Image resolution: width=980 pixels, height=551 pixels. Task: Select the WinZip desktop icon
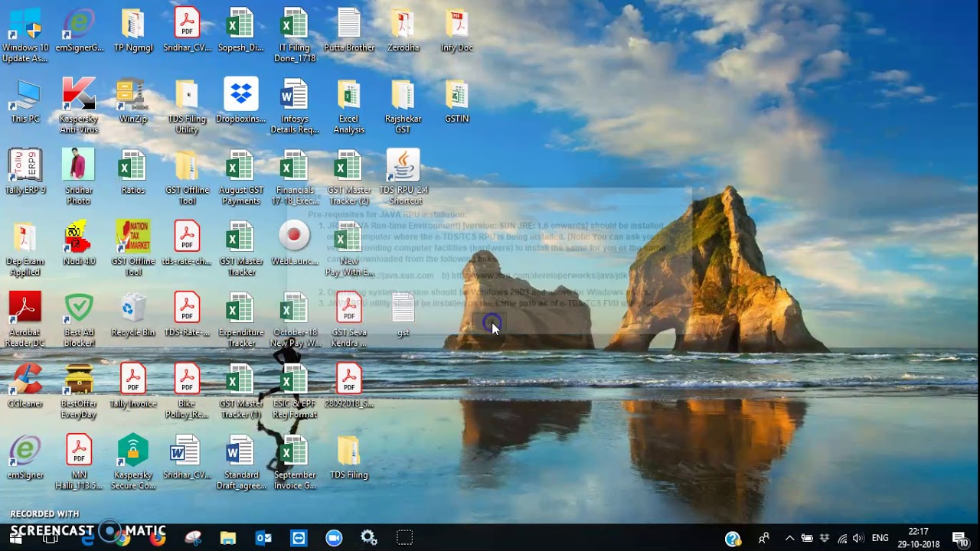pos(132,100)
